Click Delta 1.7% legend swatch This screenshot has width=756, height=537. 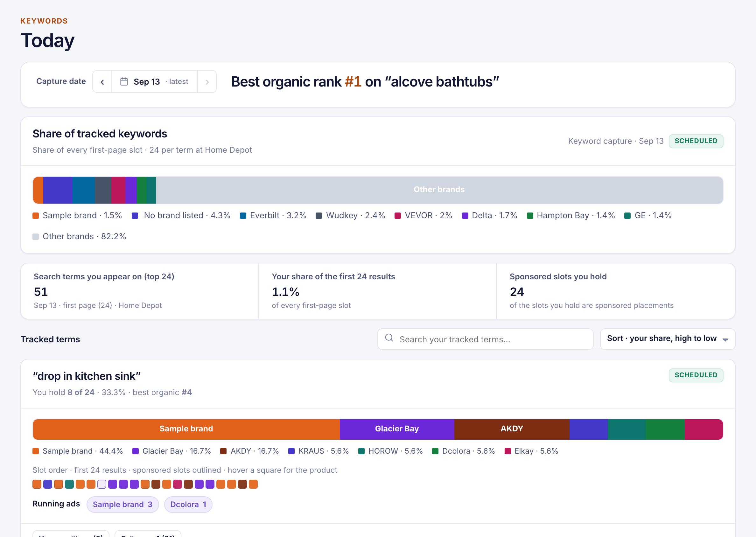(x=465, y=216)
